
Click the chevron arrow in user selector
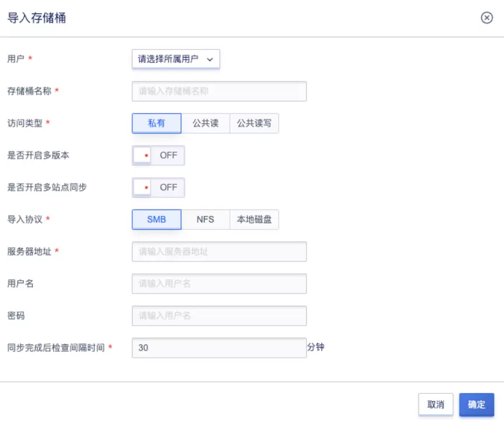pos(210,60)
